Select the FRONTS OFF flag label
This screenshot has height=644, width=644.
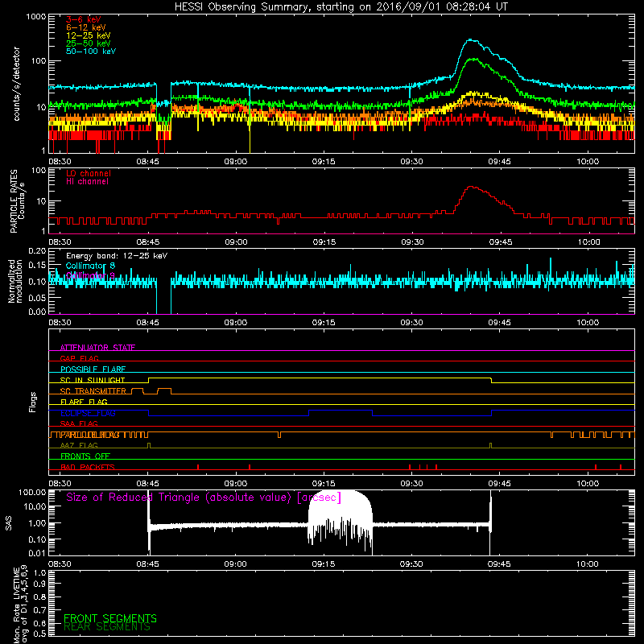coord(85,456)
